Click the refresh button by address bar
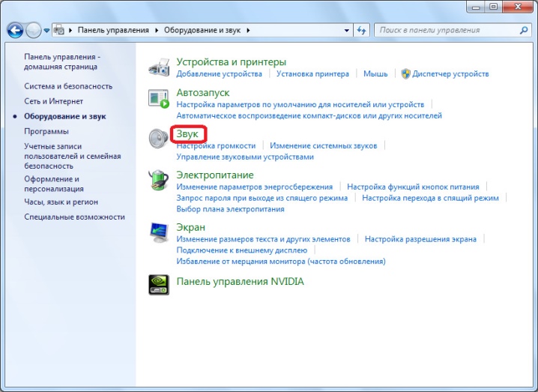This screenshot has width=538, height=392. pos(361,30)
